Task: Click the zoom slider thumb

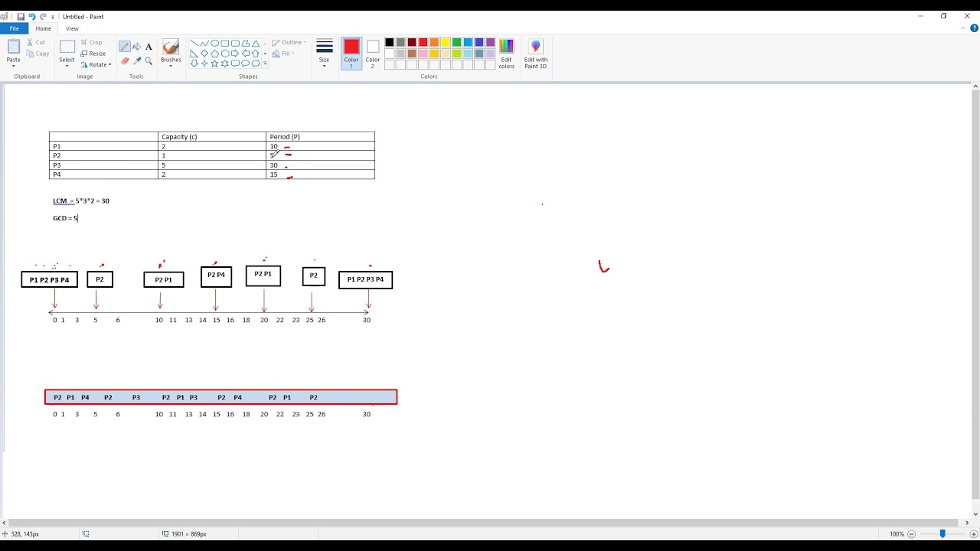Action: point(942,533)
